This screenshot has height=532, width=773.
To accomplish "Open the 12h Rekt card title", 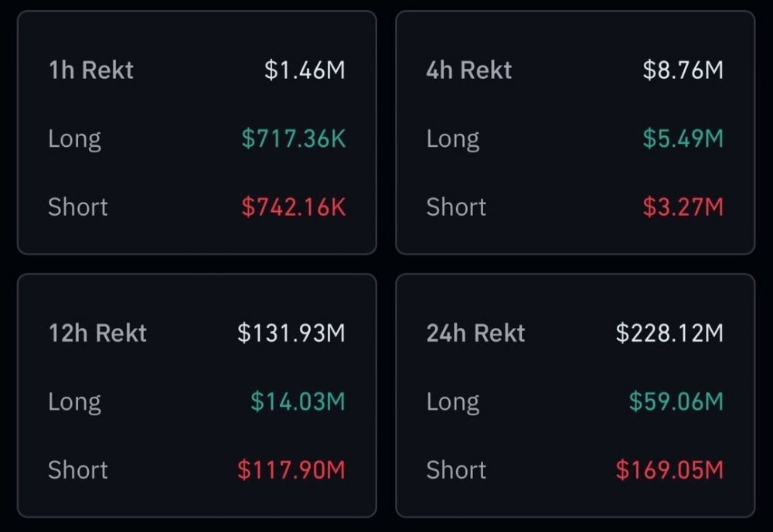I will pyautogui.click(x=97, y=333).
